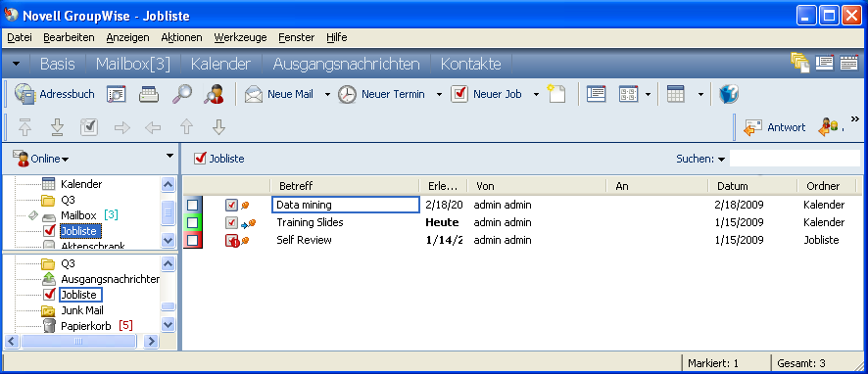
Task: Open the Bearbeiten menu
Action: tap(70, 37)
